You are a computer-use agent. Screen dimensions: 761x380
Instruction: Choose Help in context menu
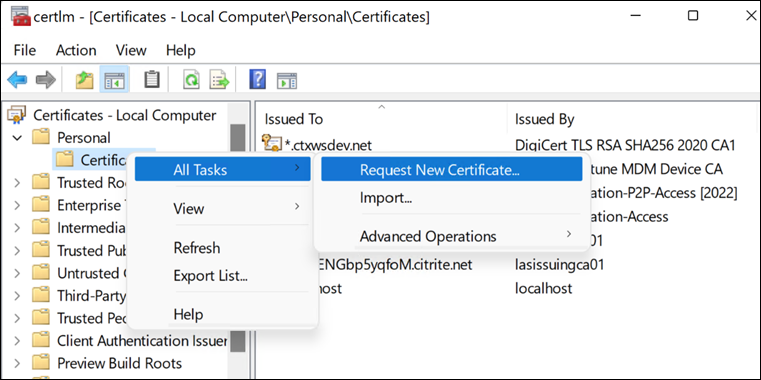(x=222, y=314)
